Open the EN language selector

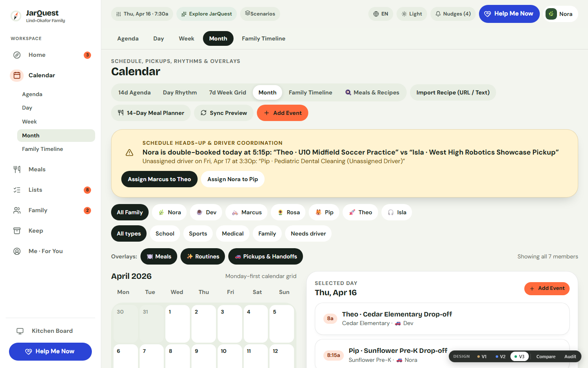pyautogui.click(x=381, y=14)
